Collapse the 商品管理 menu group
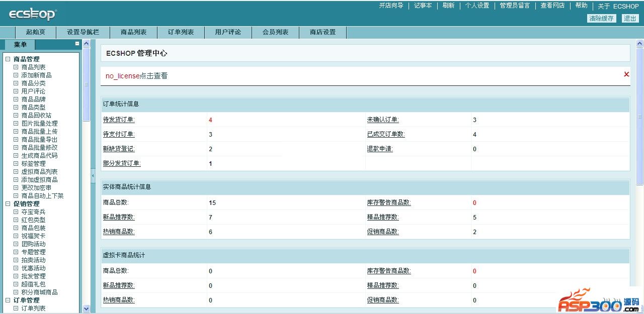 click(x=8, y=59)
